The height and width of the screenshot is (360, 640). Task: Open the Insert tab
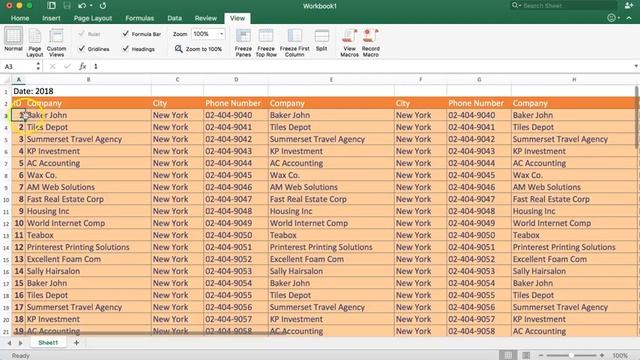point(51,18)
